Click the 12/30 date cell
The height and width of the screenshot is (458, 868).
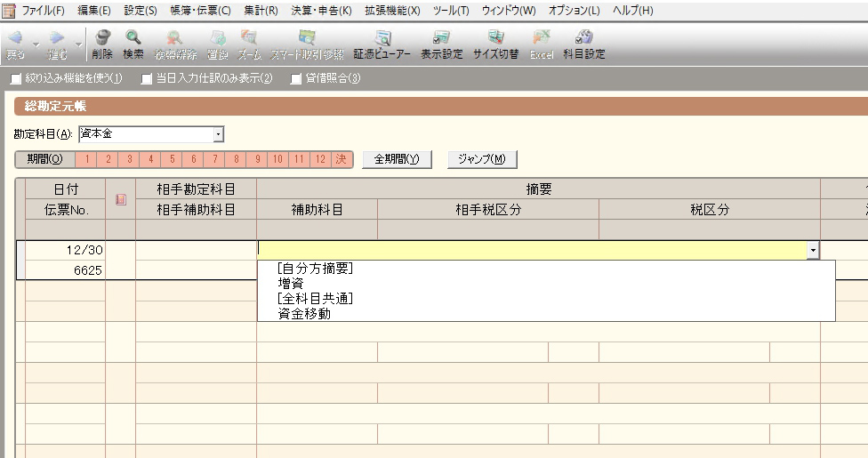(x=65, y=250)
